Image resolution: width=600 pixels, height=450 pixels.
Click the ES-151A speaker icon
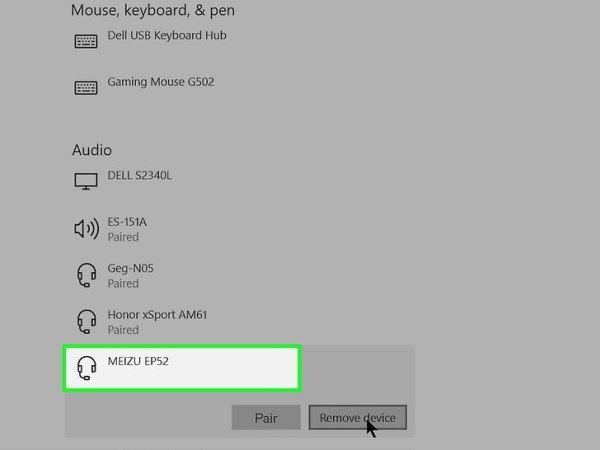coord(86,228)
